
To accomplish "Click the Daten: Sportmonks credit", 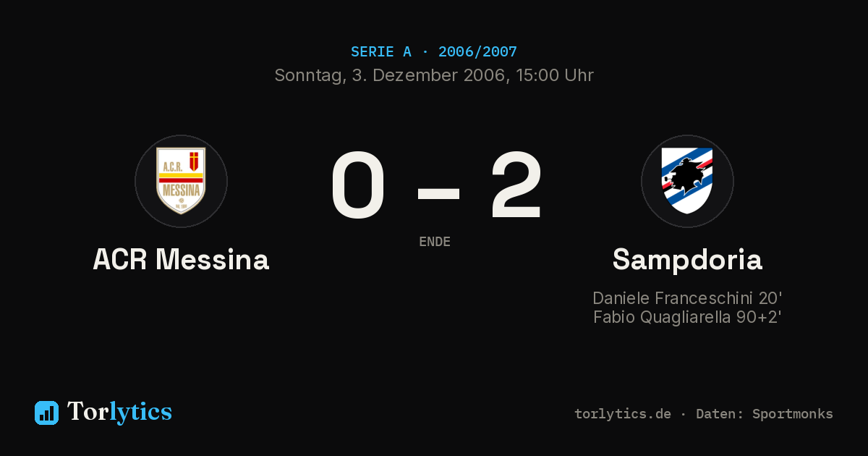I will [765, 414].
